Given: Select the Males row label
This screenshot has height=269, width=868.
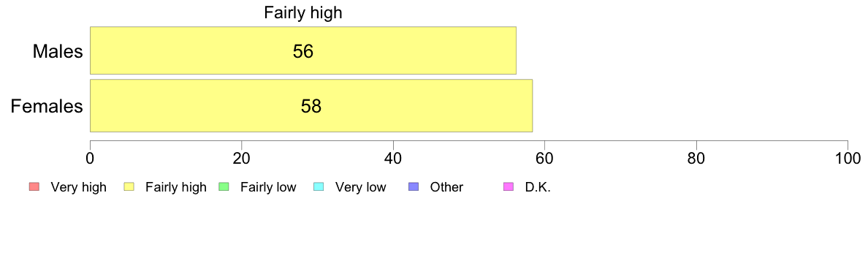Looking at the screenshot, I should tap(58, 51).
